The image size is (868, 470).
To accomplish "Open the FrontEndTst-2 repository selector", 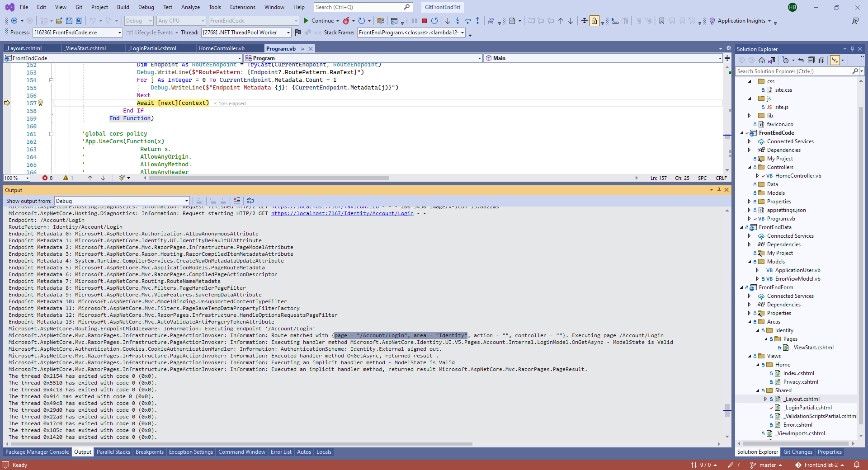I will (820, 465).
